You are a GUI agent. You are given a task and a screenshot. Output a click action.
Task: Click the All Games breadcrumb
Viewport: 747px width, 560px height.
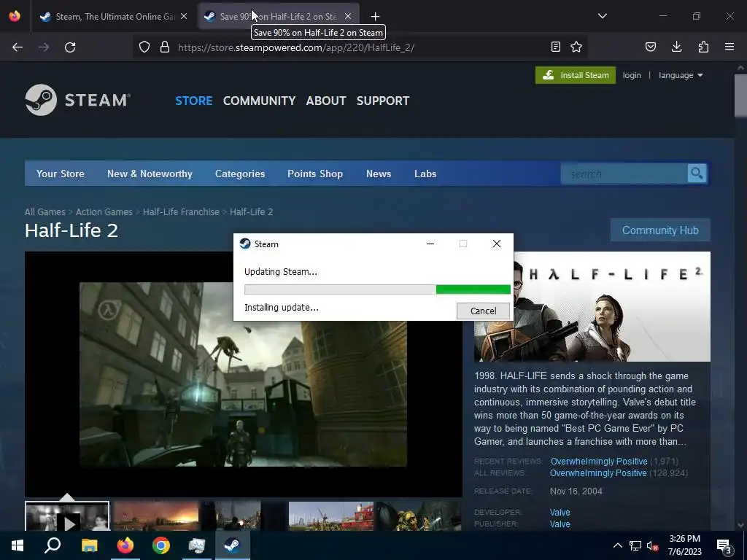click(x=44, y=212)
